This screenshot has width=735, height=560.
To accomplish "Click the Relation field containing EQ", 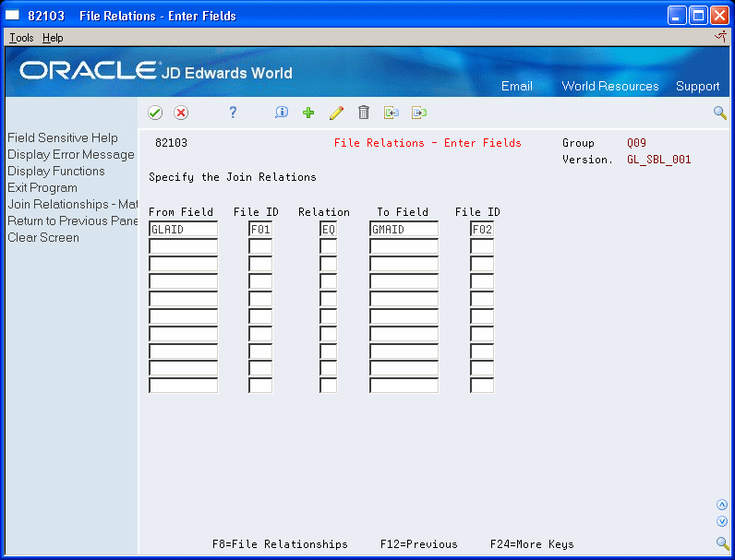I will 328,229.
